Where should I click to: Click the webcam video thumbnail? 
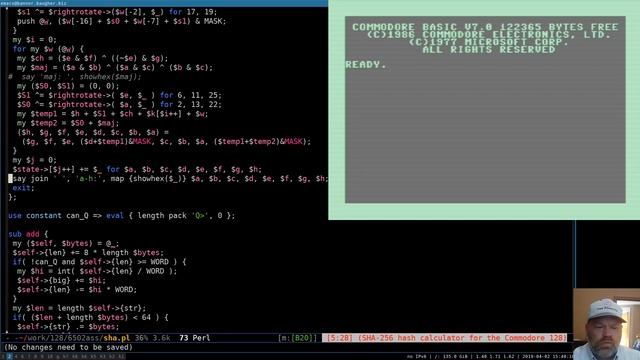tap(606, 324)
